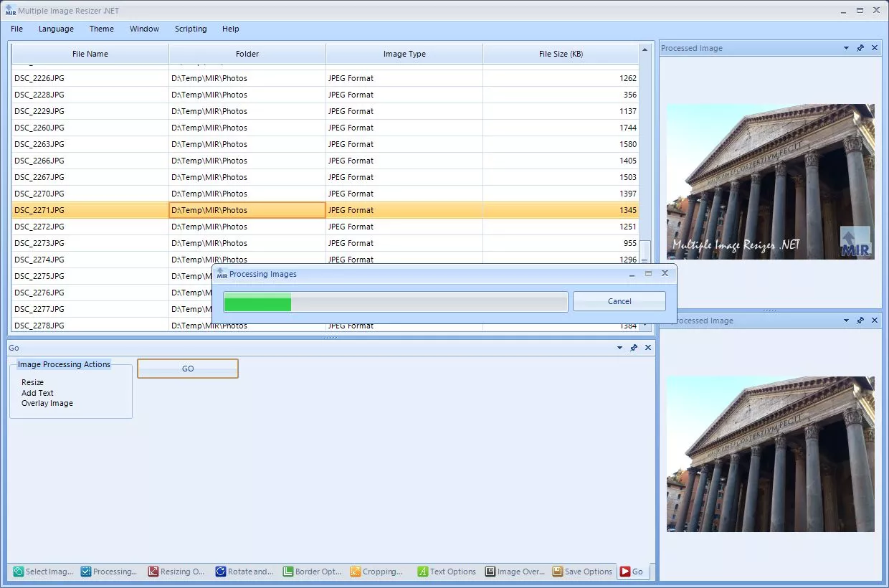The image size is (889, 588).
Task: Click the Multiple Image Resizer app icon
Action: (10, 10)
